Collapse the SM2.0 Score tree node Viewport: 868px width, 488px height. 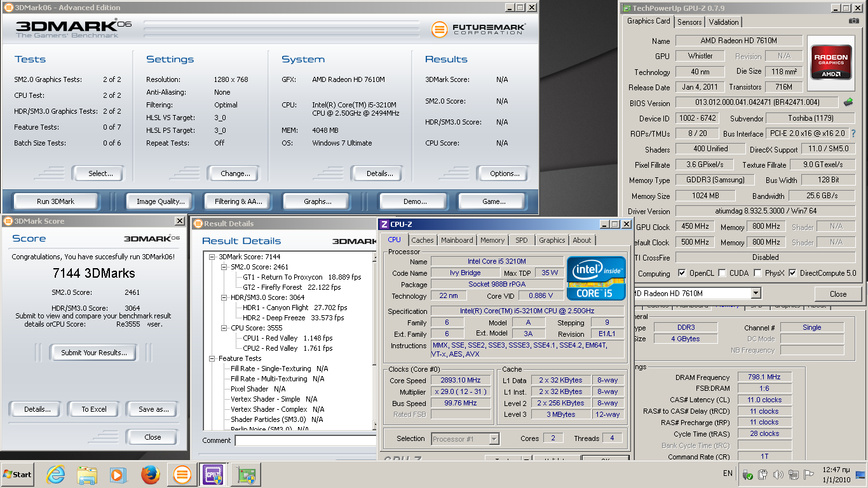(x=224, y=267)
